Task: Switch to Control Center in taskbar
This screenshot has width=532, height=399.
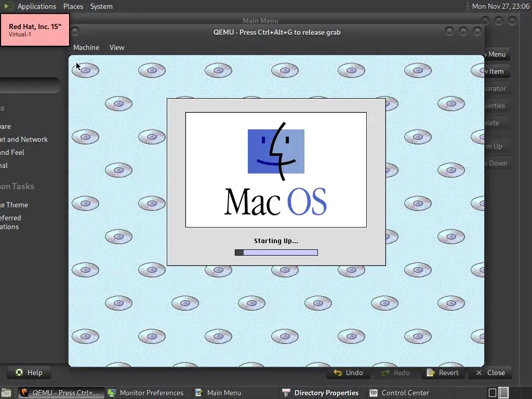Action: click(x=400, y=393)
